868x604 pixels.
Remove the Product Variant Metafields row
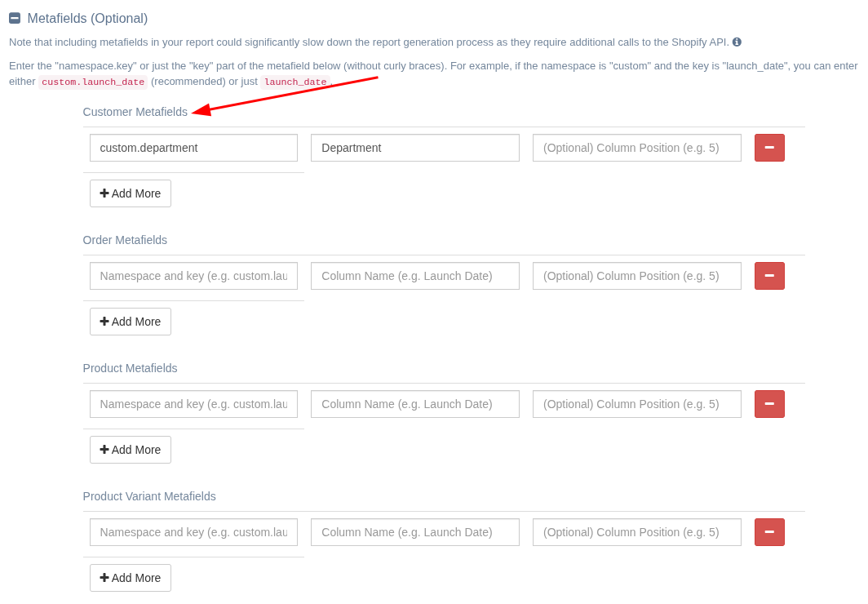[768, 532]
